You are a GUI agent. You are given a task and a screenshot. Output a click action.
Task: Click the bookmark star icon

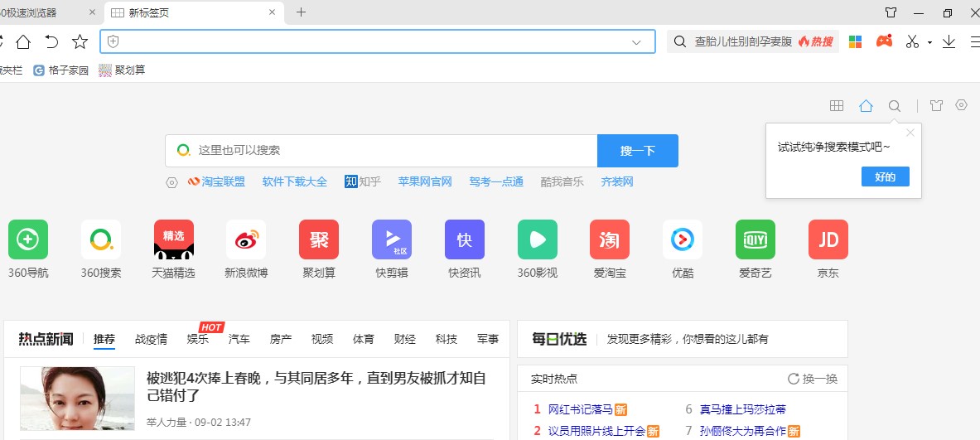[x=80, y=41]
